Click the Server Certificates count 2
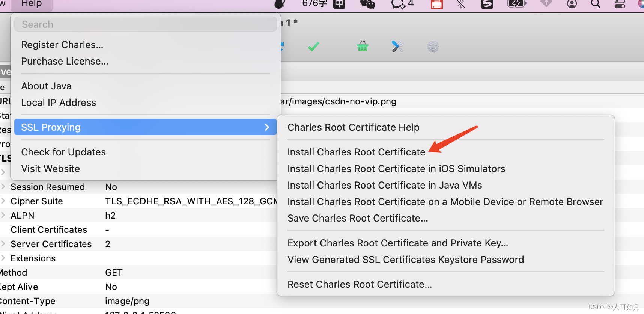 click(x=108, y=244)
